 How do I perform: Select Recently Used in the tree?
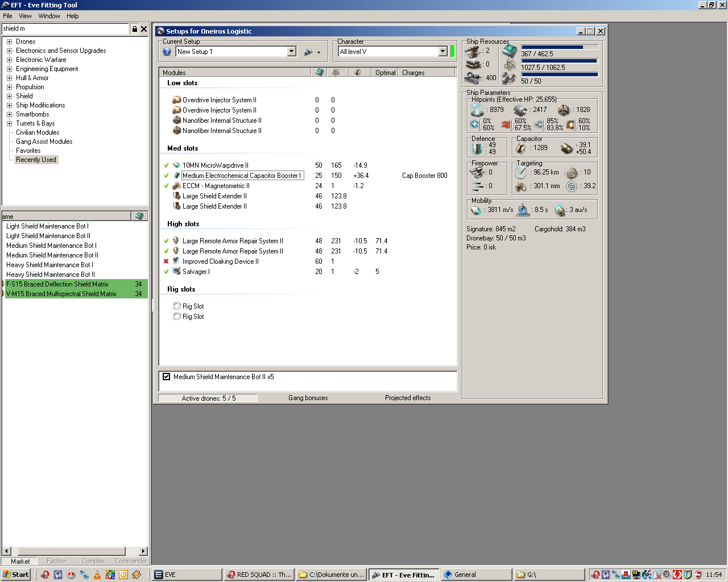[36, 160]
